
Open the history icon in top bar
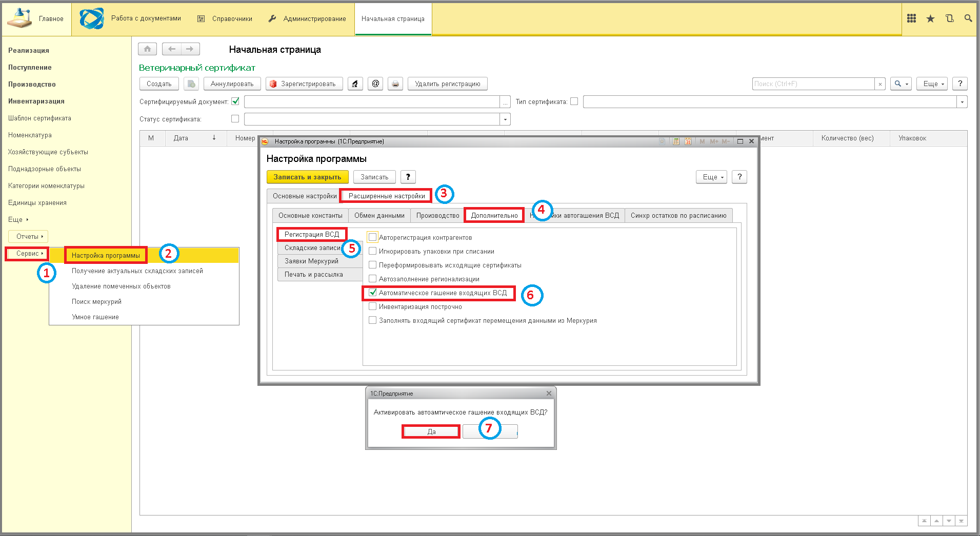pos(949,18)
